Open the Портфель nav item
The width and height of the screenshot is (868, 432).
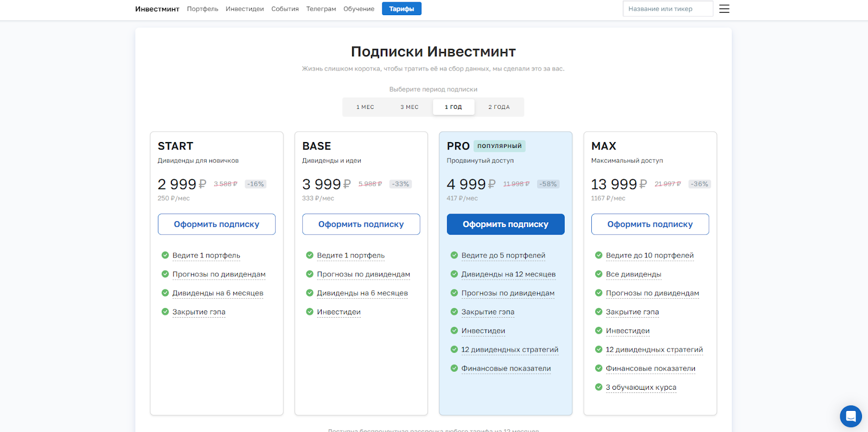coord(202,9)
